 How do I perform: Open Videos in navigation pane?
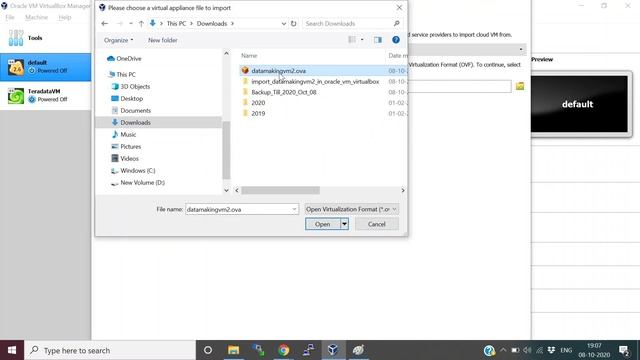pos(125,158)
